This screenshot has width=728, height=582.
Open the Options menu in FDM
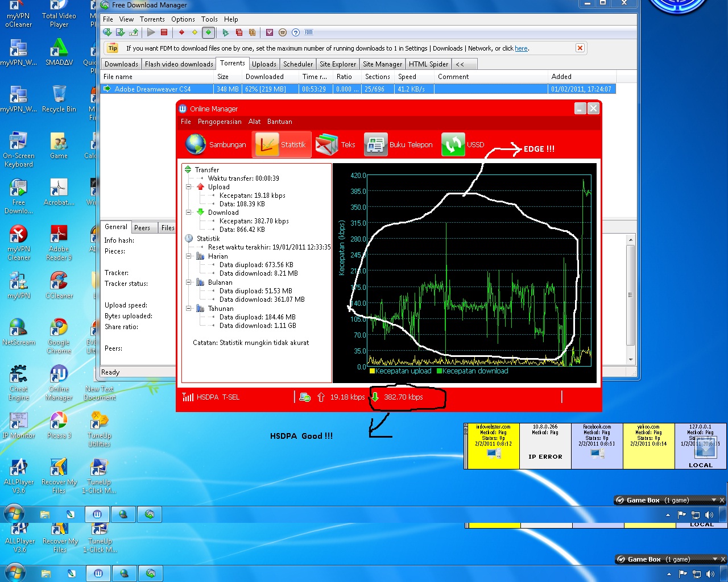[183, 19]
